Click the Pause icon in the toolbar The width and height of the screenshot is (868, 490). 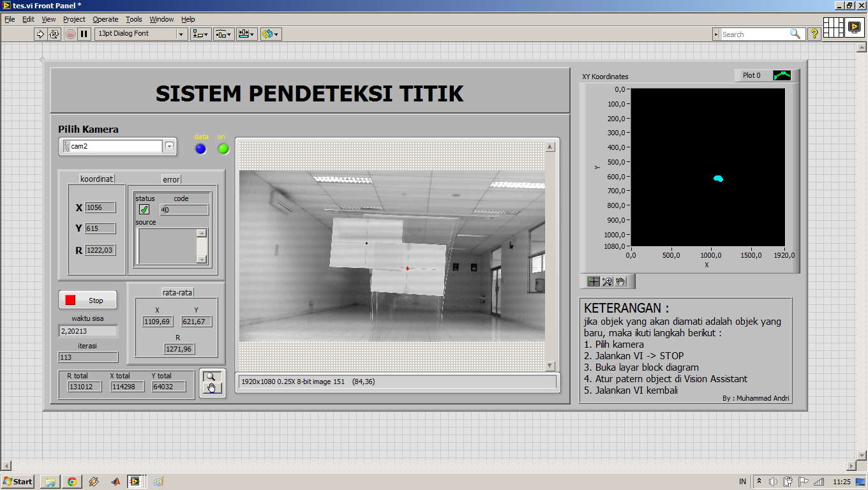pos(84,34)
